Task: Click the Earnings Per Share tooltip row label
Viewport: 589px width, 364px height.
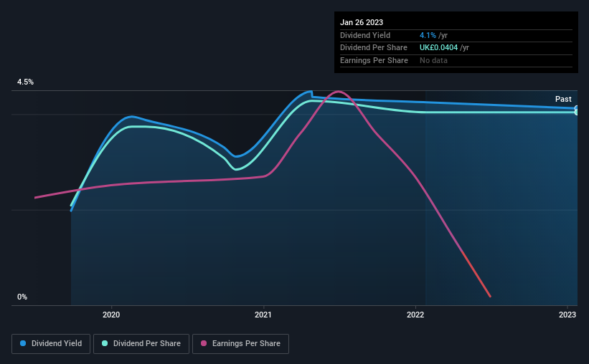Action: pos(374,60)
